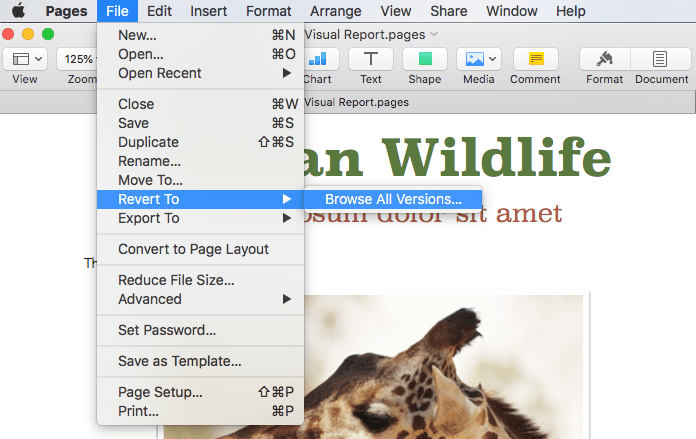The height and width of the screenshot is (439, 696).
Task: Open the Zoom percentage dropdown
Action: pyautogui.click(x=78, y=59)
